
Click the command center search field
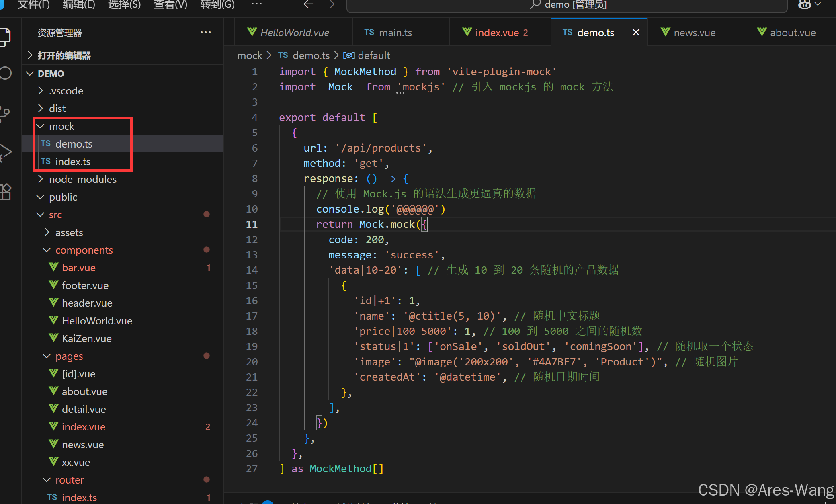point(567,5)
